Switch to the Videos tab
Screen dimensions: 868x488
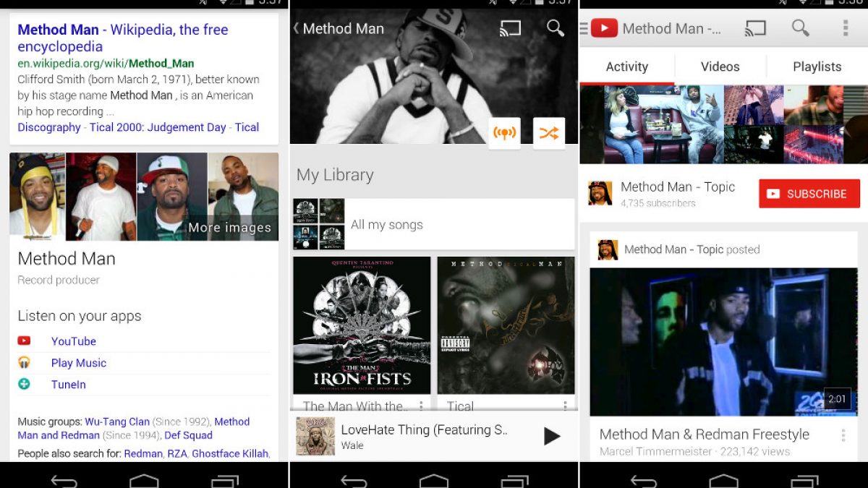[720, 67]
